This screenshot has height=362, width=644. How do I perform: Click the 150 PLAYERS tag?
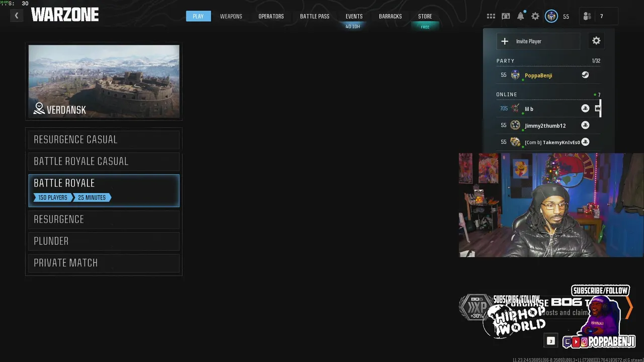[x=52, y=198]
